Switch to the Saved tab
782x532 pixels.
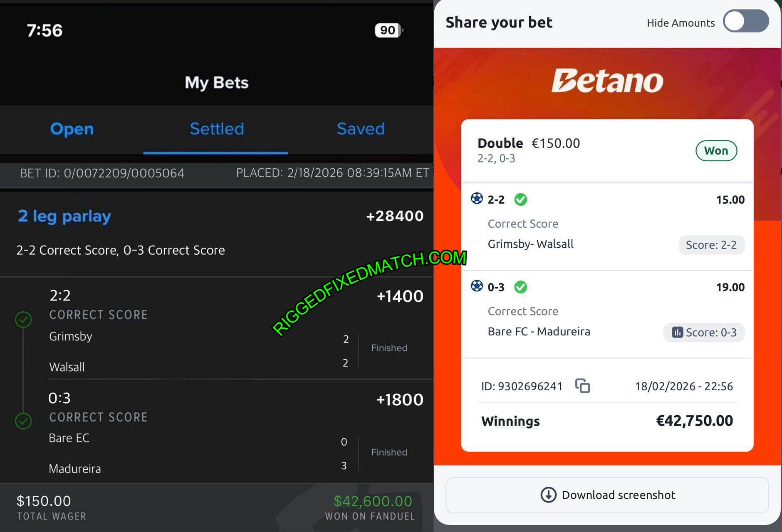(x=361, y=129)
